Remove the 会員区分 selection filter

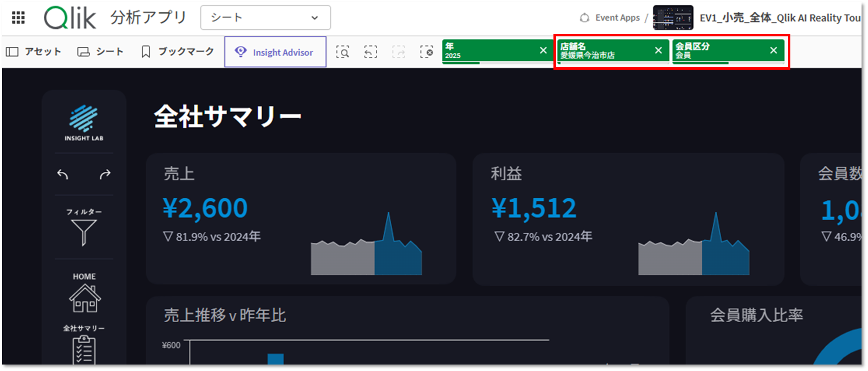[773, 50]
